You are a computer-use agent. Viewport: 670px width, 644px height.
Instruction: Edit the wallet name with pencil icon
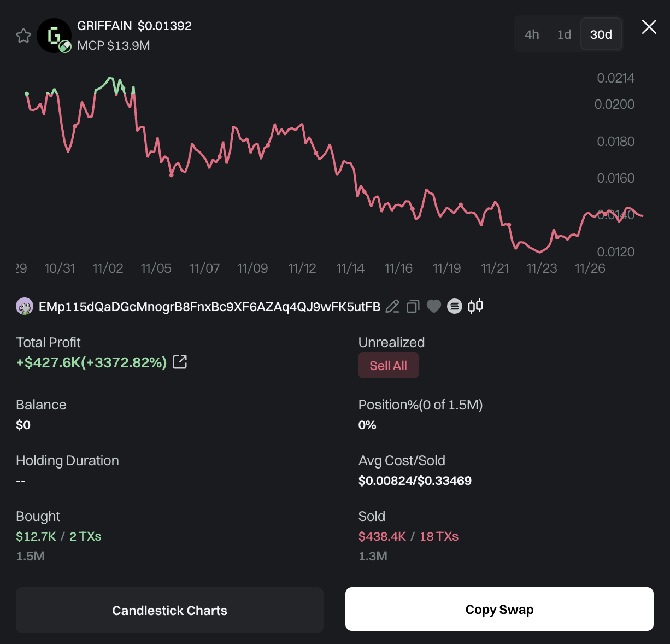[x=392, y=307]
